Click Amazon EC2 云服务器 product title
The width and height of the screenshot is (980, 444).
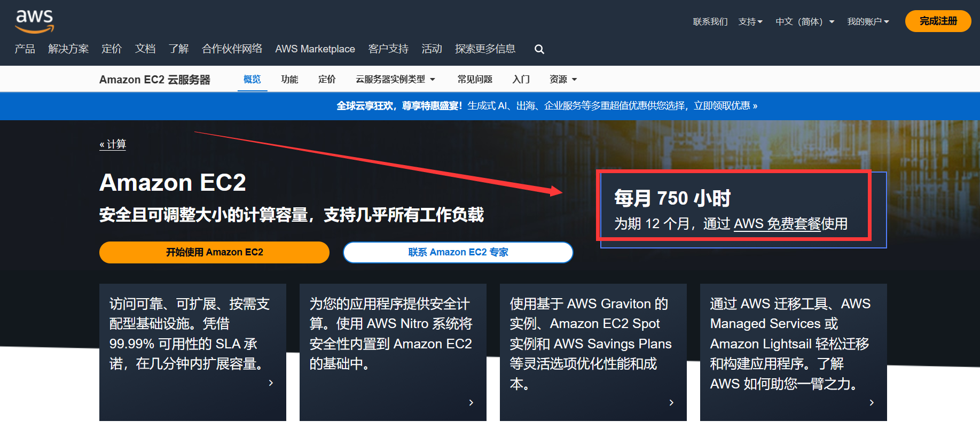pyautogui.click(x=155, y=80)
